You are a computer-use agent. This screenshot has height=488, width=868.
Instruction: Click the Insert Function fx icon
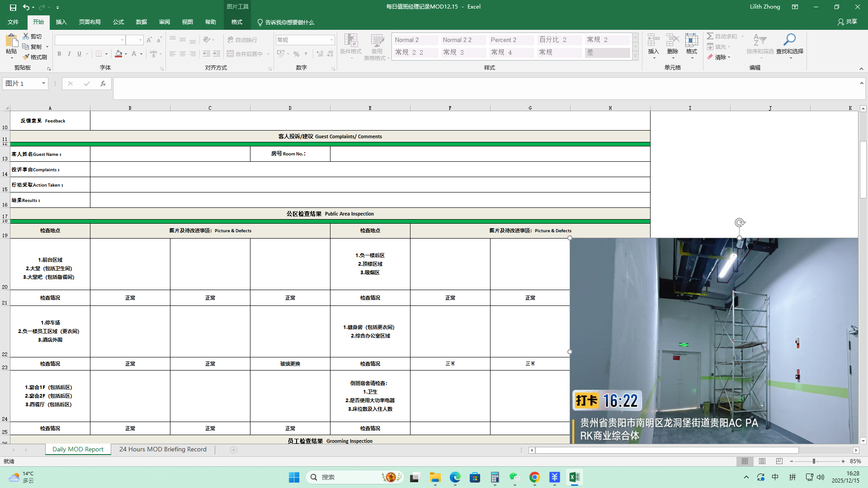[x=103, y=84]
